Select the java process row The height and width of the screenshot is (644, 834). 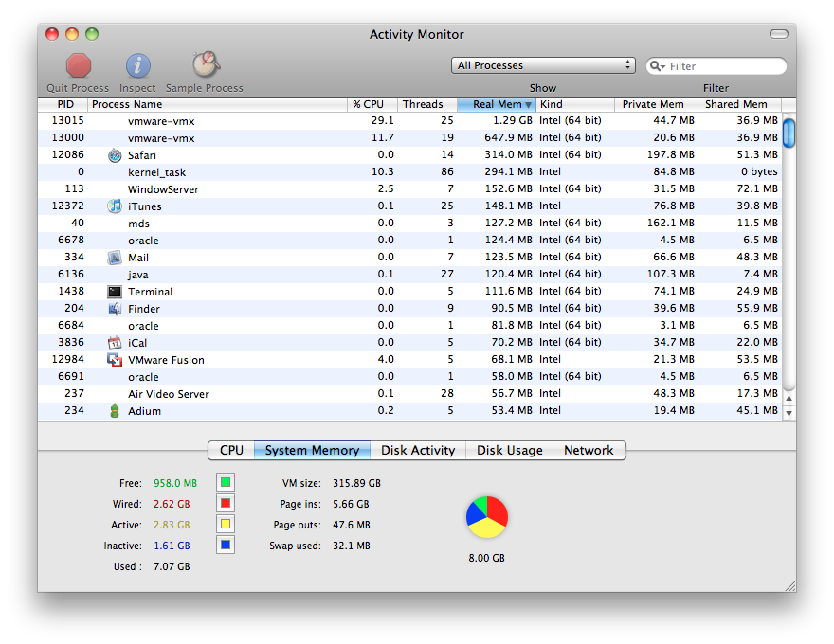410,275
